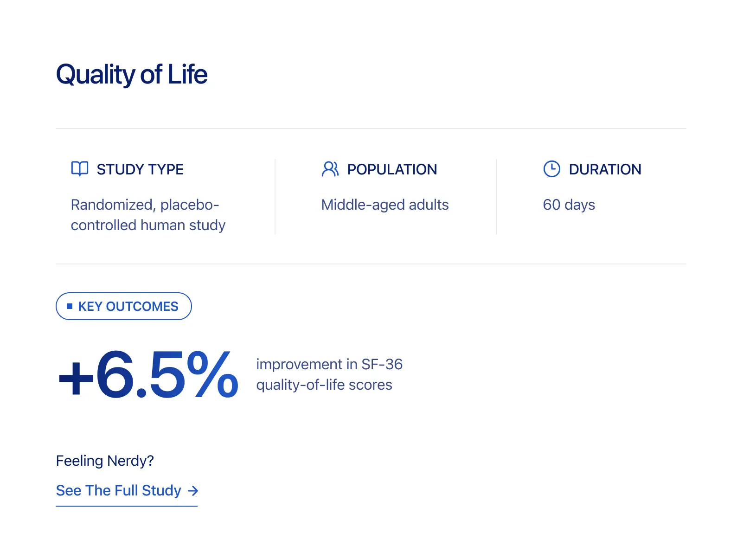Click the quality-of-life scores text line
The width and height of the screenshot is (756, 553).
tap(324, 385)
